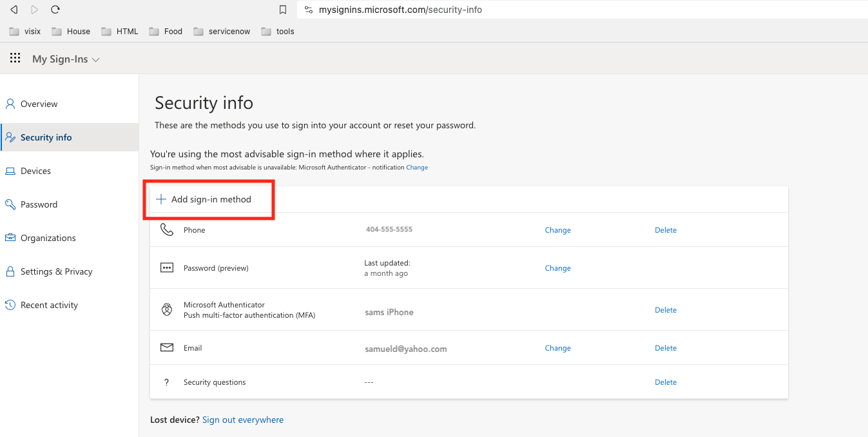Open the House bookmark folder
Image resolution: width=868 pixels, height=437 pixels.
tap(71, 31)
